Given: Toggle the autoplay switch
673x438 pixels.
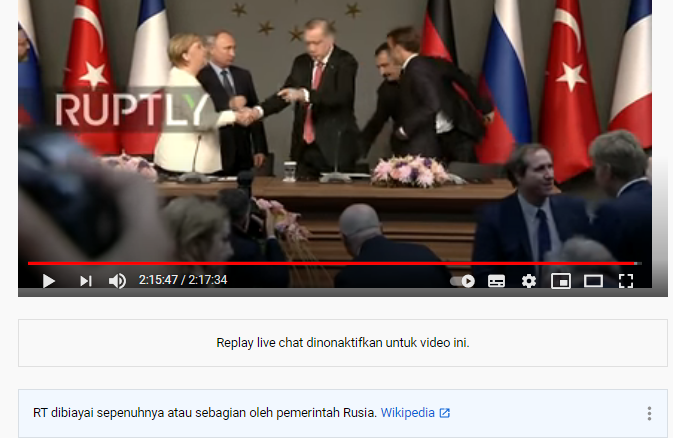Looking at the screenshot, I should 463,281.
